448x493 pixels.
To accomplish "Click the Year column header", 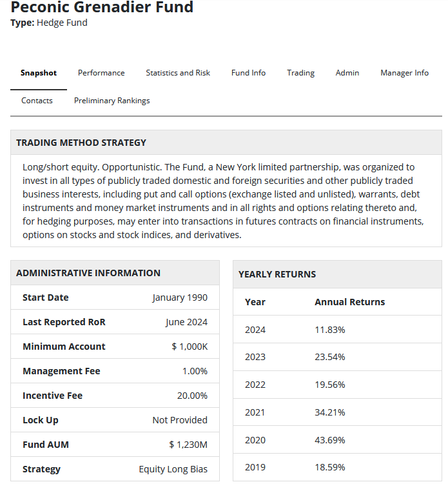I will tap(255, 302).
